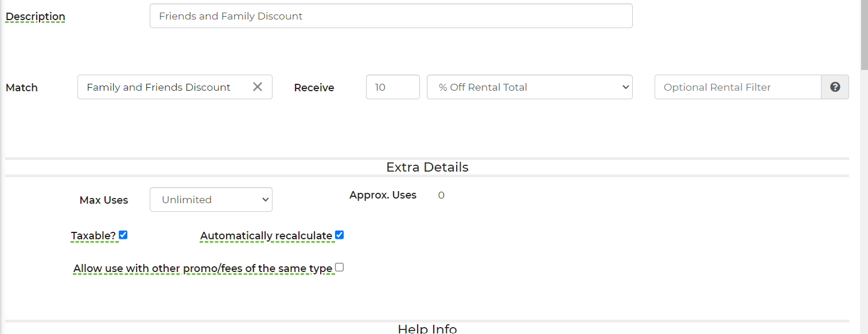Click the Description text field

[391, 16]
